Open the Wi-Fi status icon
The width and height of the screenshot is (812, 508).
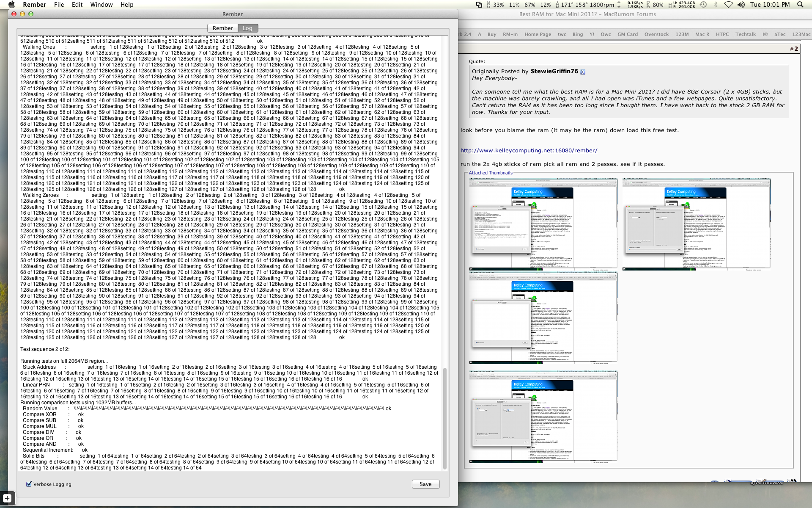click(728, 5)
